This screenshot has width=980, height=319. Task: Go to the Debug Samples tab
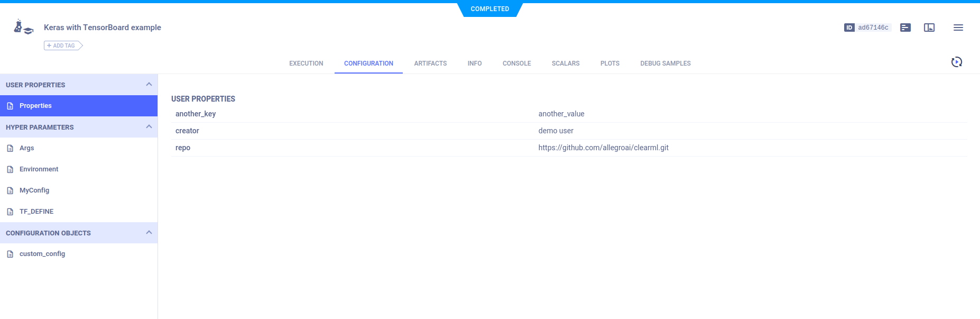pos(665,63)
